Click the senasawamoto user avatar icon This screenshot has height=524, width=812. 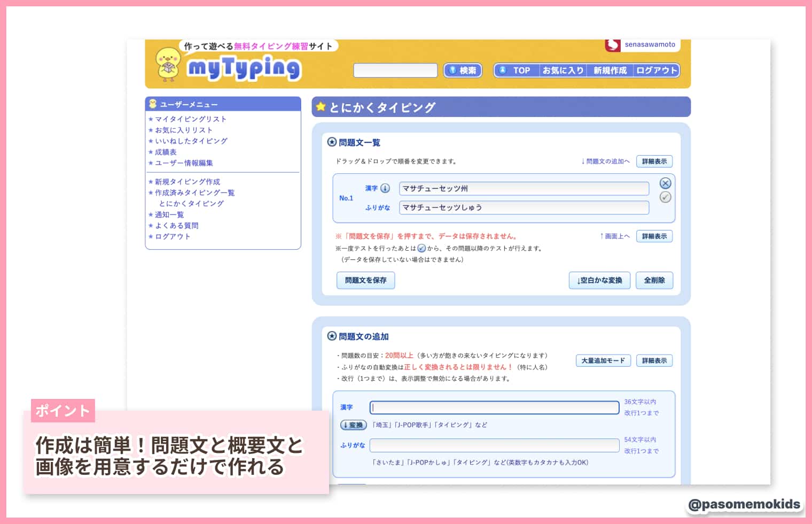click(612, 45)
